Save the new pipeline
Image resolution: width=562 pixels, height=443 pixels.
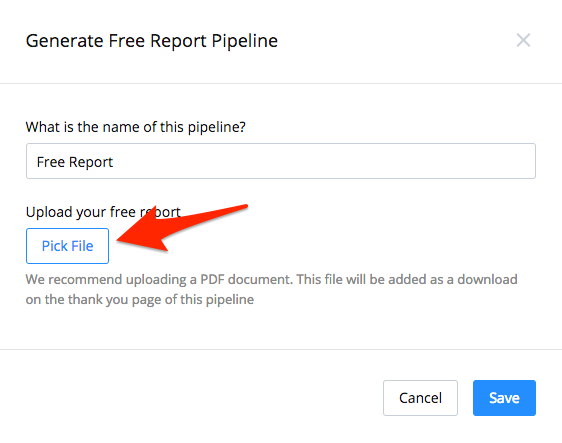pyautogui.click(x=504, y=398)
